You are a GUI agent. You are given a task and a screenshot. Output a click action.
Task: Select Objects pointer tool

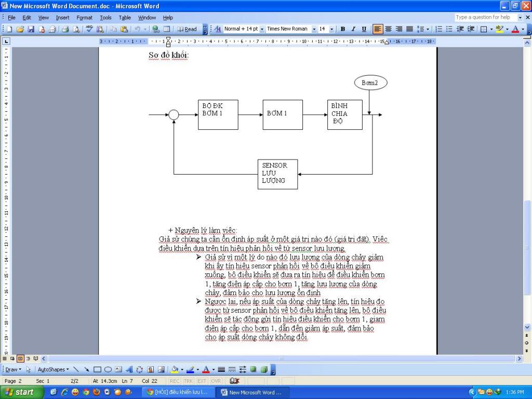[29, 369]
